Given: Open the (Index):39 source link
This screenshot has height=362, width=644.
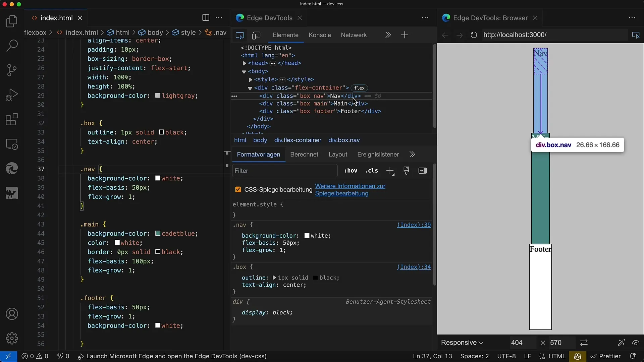Looking at the screenshot, I should [x=414, y=225].
